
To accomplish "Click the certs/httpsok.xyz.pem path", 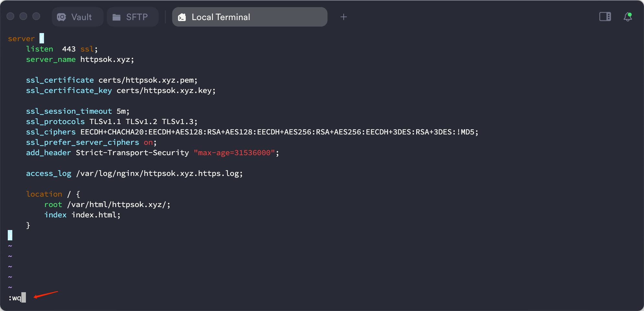I will pos(148,80).
